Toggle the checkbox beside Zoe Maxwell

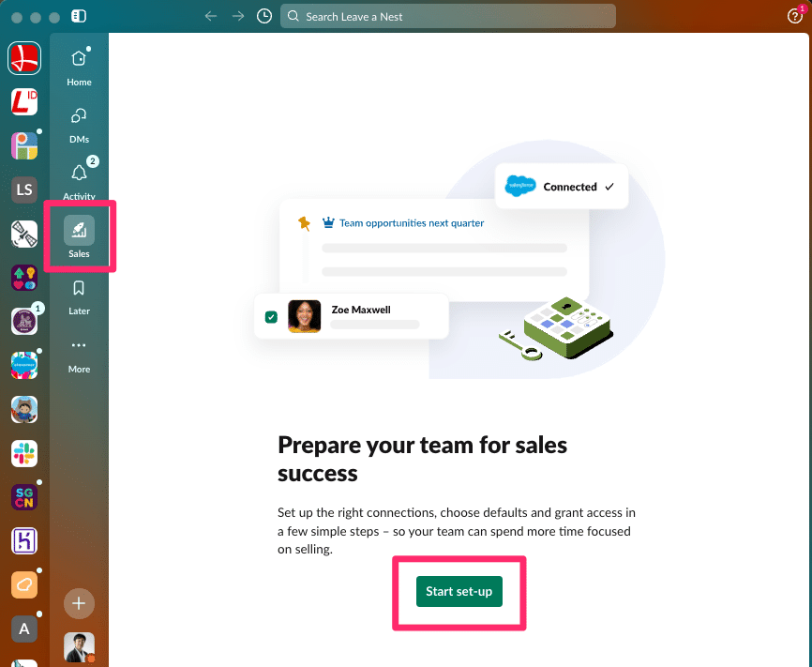271,317
